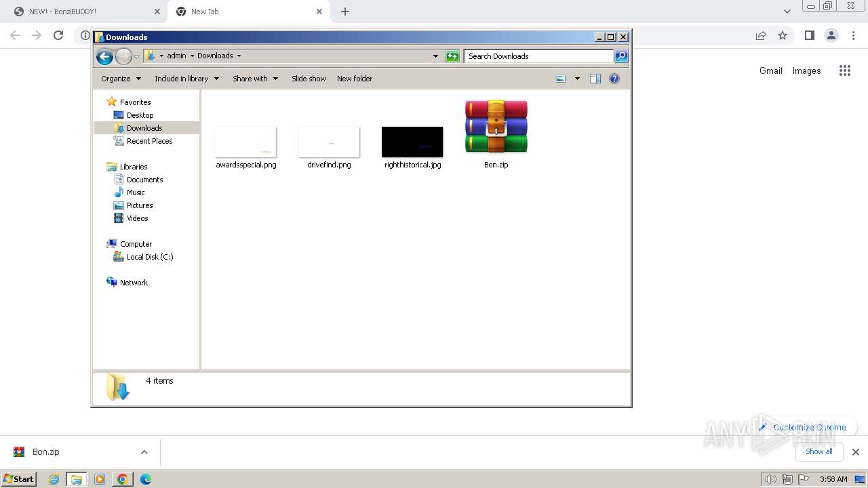Bookmark this page with the star icon

783,35
